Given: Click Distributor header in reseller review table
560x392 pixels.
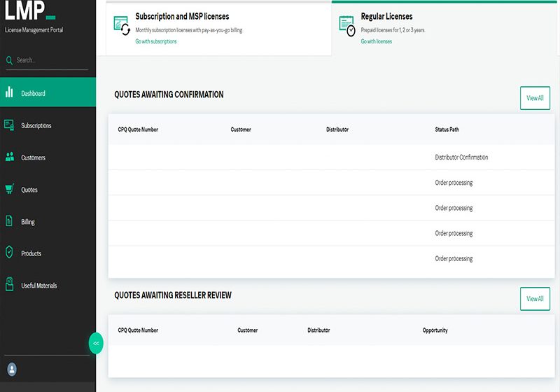Looking at the screenshot, I should point(318,330).
